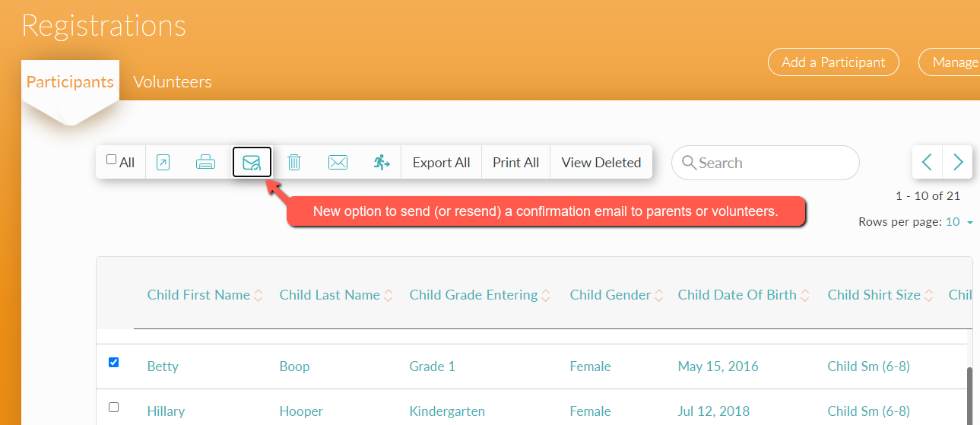Click the 1 - 10 of 21 page count
The height and width of the screenshot is (425, 980).
pos(928,195)
